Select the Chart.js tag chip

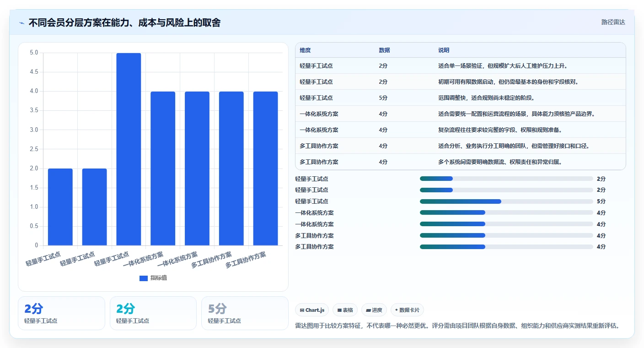click(x=312, y=310)
